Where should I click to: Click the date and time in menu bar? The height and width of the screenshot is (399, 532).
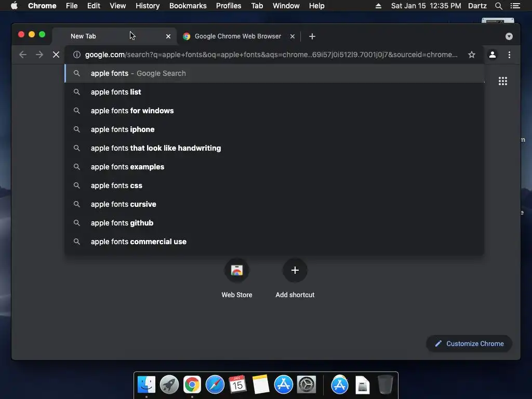click(426, 6)
